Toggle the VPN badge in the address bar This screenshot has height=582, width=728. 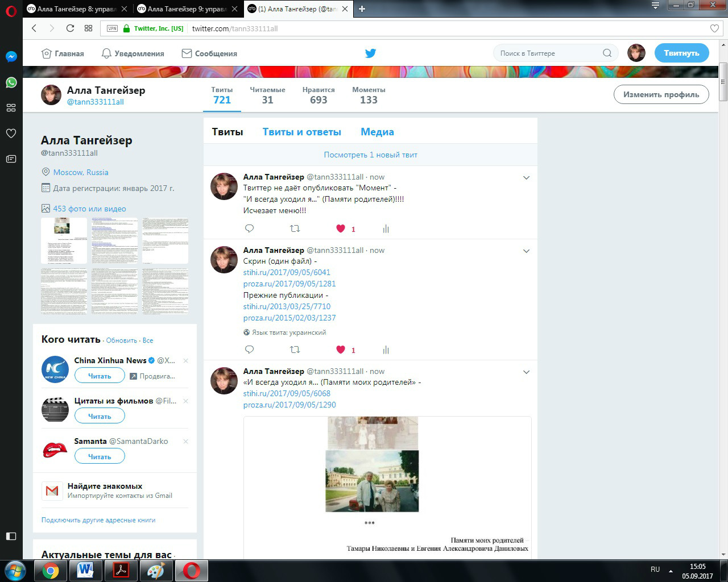(x=113, y=28)
